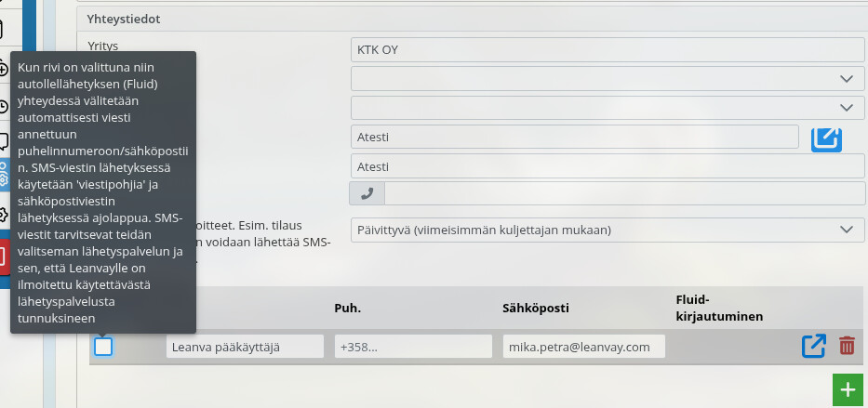The width and height of the screenshot is (868, 408).
Task: Click the red icon in the left sidebar
Action: (4, 255)
